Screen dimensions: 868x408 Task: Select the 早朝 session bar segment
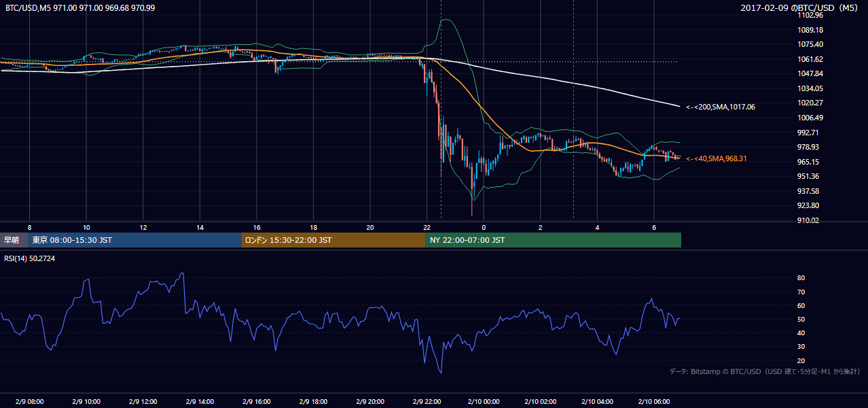click(14, 240)
